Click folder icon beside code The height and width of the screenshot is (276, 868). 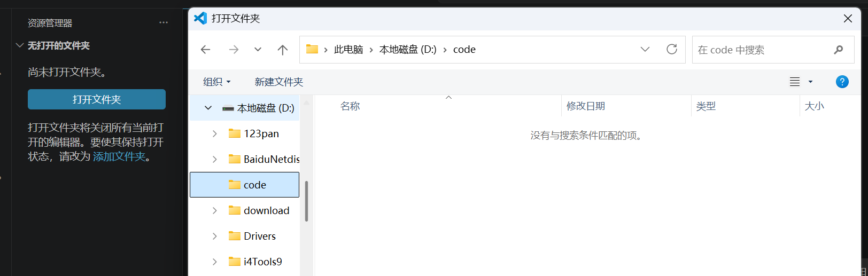click(x=234, y=185)
